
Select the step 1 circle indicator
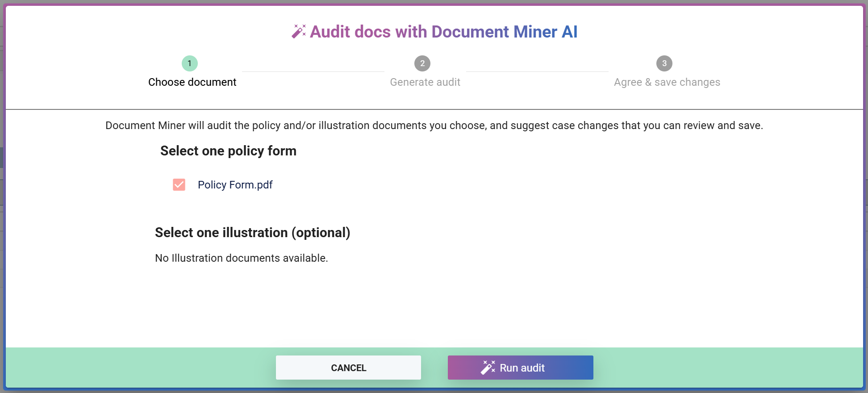point(190,63)
